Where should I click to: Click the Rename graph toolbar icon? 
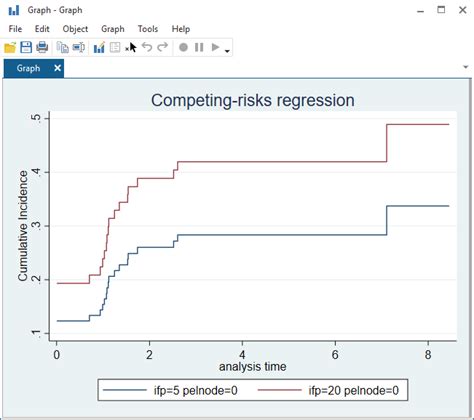pos(79,47)
